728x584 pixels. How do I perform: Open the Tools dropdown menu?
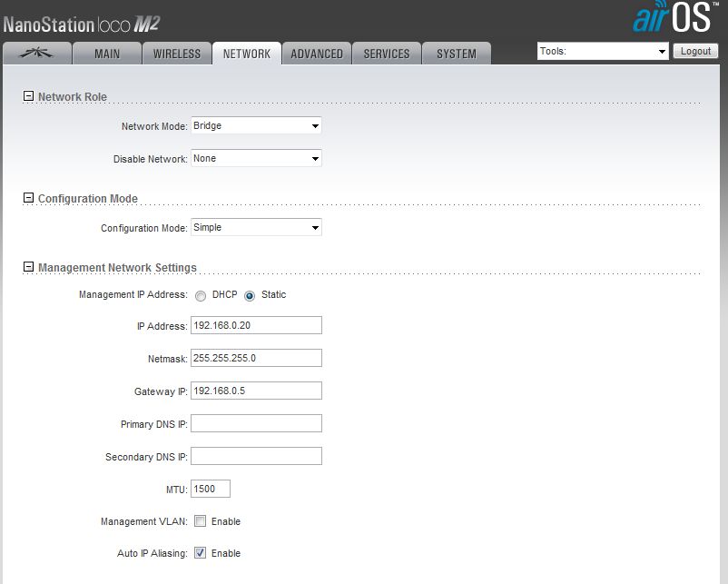click(x=603, y=52)
